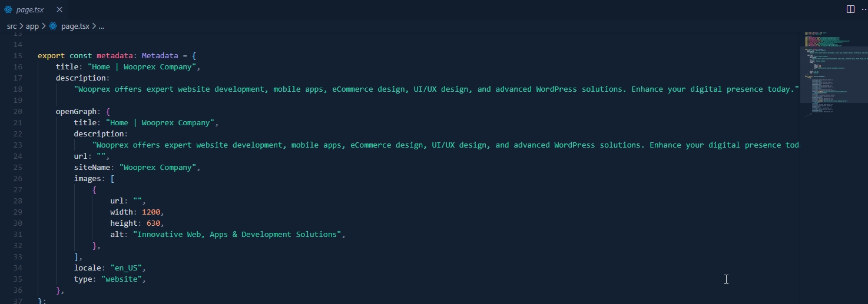
Task: Select line number 15 in the gutter
Action: coord(18,56)
